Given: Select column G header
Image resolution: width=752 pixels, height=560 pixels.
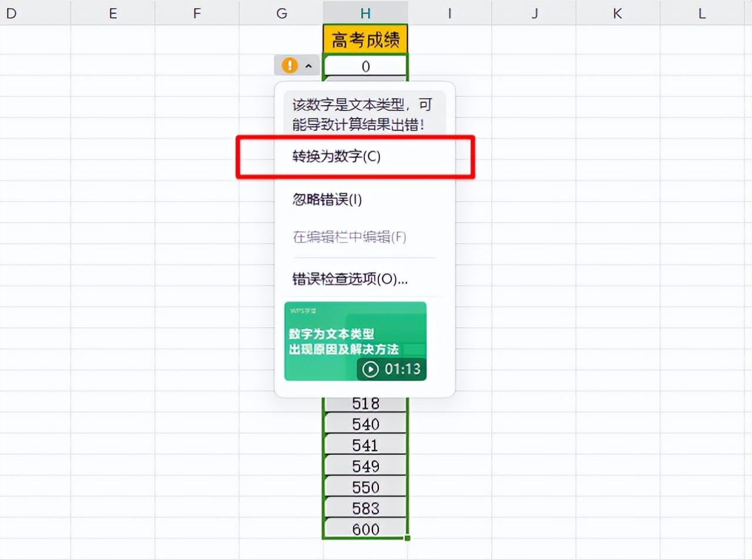Looking at the screenshot, I should pyautogui.click(x=281, y=13).
